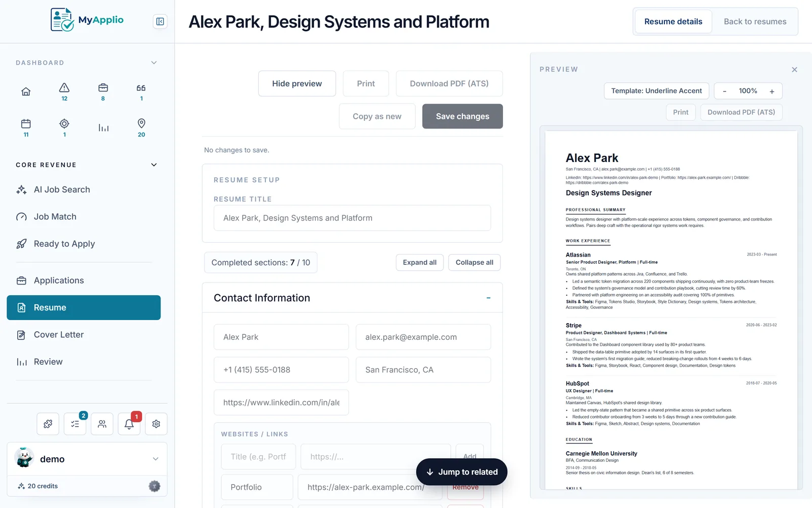Switch to Resume details tab

673,21
